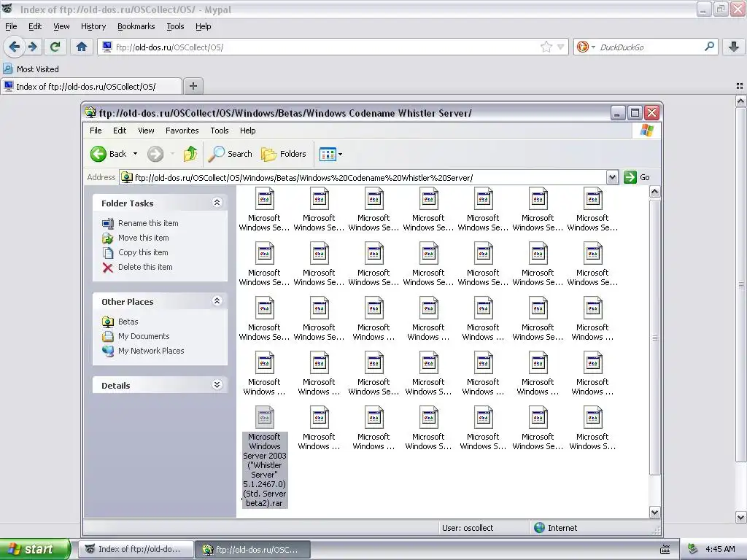The image size is (747, 560).
Task: Open Explorer address bar dropdown
Action: pos(612,178)
